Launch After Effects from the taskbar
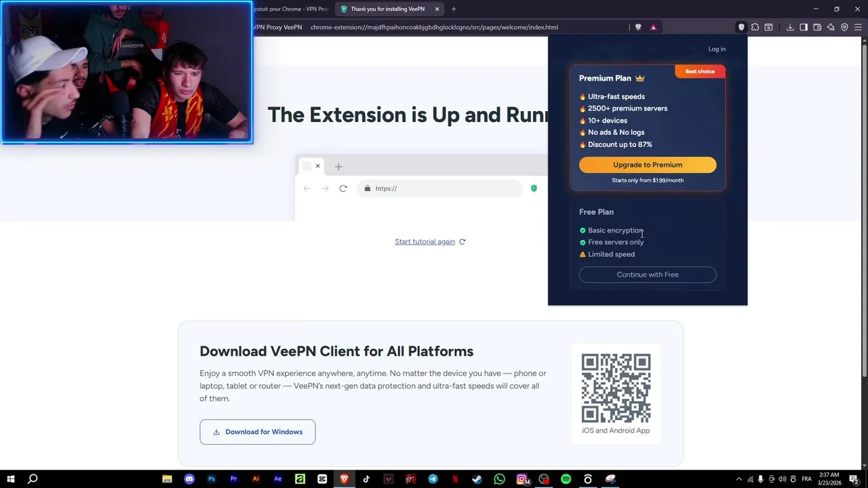Image resolution: width=868 pixels, height=488 pixels. tap(278, 479)
